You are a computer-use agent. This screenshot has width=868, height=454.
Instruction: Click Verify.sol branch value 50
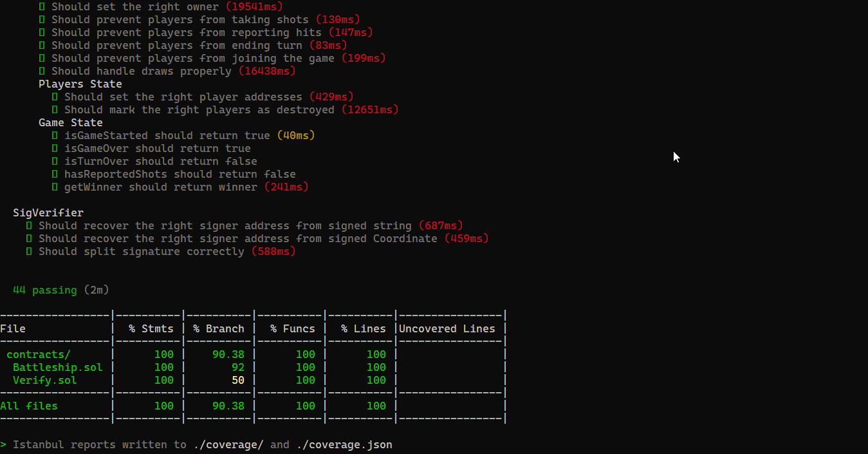pos(238,380)
